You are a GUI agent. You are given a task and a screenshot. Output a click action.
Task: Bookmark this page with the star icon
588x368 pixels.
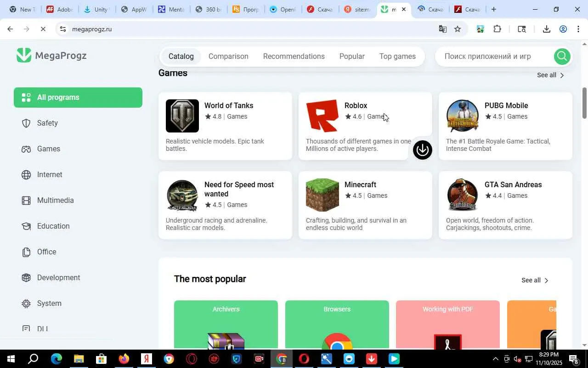pyautogui.click(x=458, y=29)
